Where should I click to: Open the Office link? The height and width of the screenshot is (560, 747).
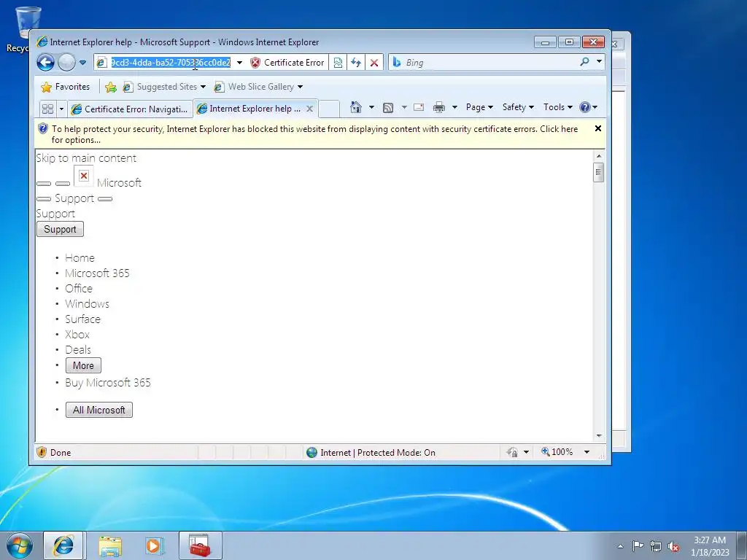pyautogui.click(x=79, y=289)
